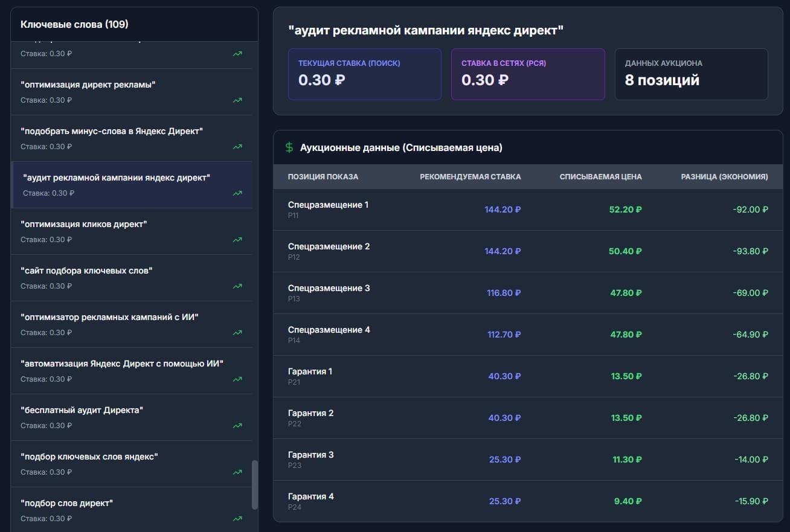Click trend arrow for "сайт подбора ключевых слов"
The width and height of the screenshot is (790, 532).
[237, 286]
